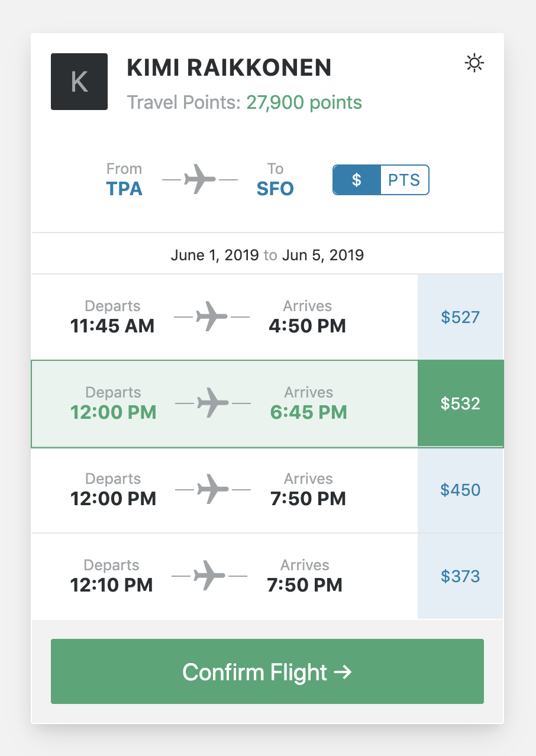The width and height of the screenshot is (536, 756).
Task: Click the 27,900 points link
Action: tap(304, 102)
